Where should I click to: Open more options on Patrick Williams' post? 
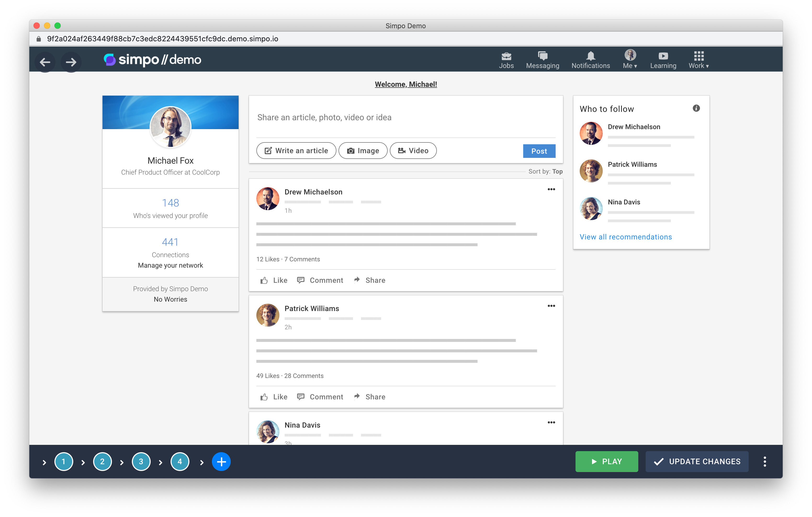(x=551, y=306)
